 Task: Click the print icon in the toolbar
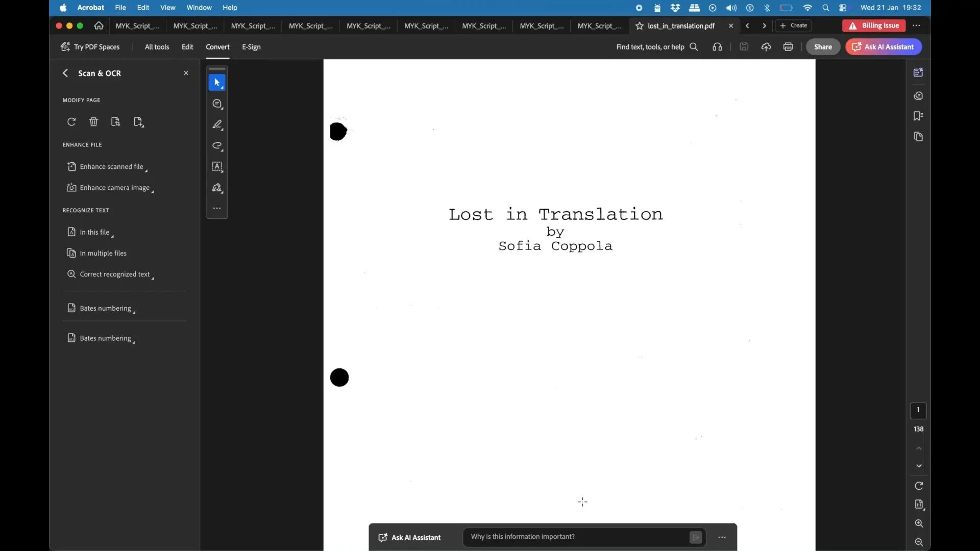coord(788,47)
